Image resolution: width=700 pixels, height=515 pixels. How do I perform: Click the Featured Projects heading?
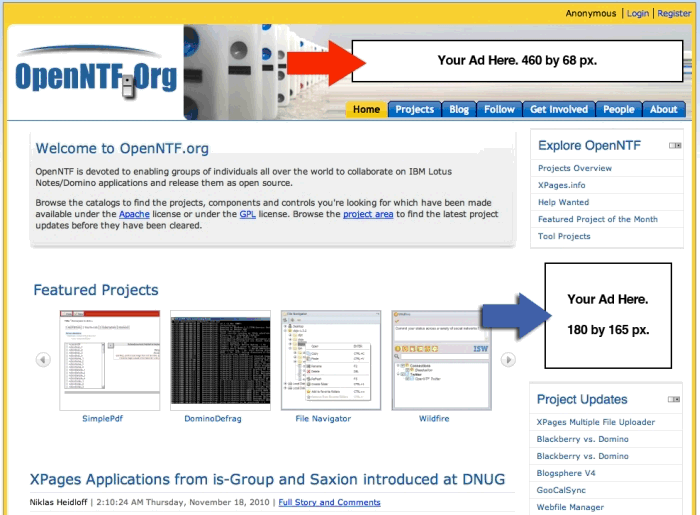(96, 290)
